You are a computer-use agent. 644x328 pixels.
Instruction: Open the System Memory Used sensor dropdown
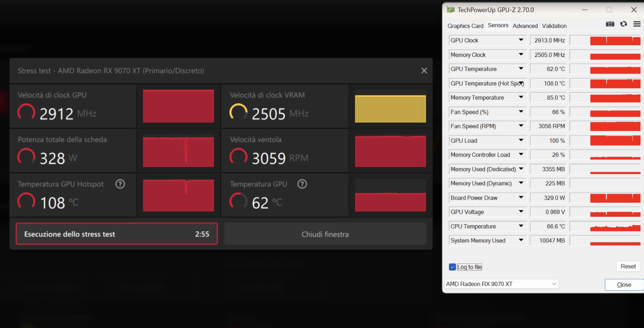click(x=521, y=240)
